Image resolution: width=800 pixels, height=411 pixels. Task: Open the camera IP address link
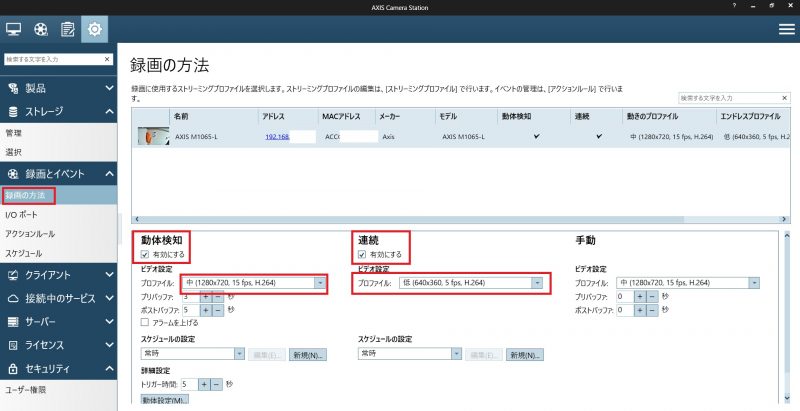point(277,137)
